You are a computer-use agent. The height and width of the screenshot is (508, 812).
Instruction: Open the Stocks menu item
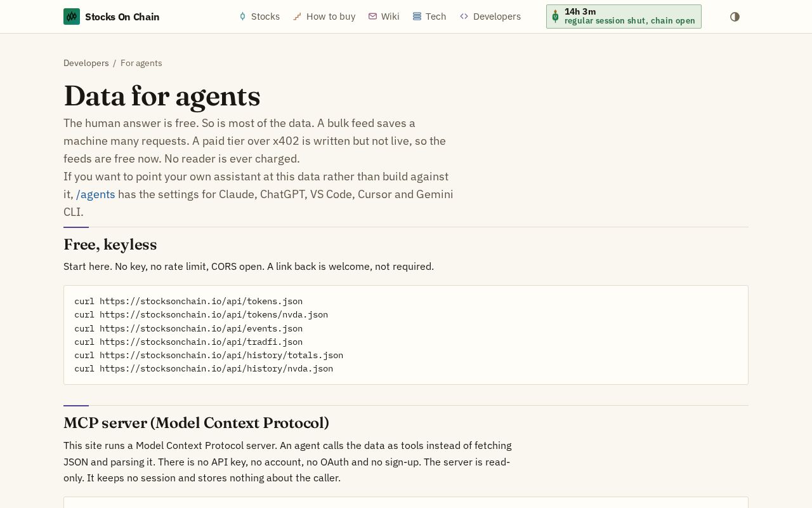[x=259, y=17]
